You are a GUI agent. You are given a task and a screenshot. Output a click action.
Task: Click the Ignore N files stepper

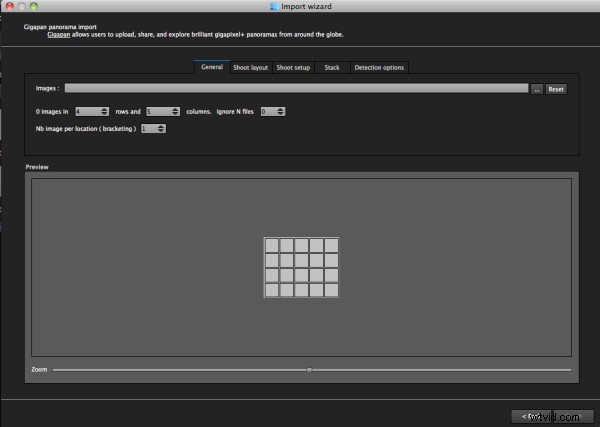281,111
